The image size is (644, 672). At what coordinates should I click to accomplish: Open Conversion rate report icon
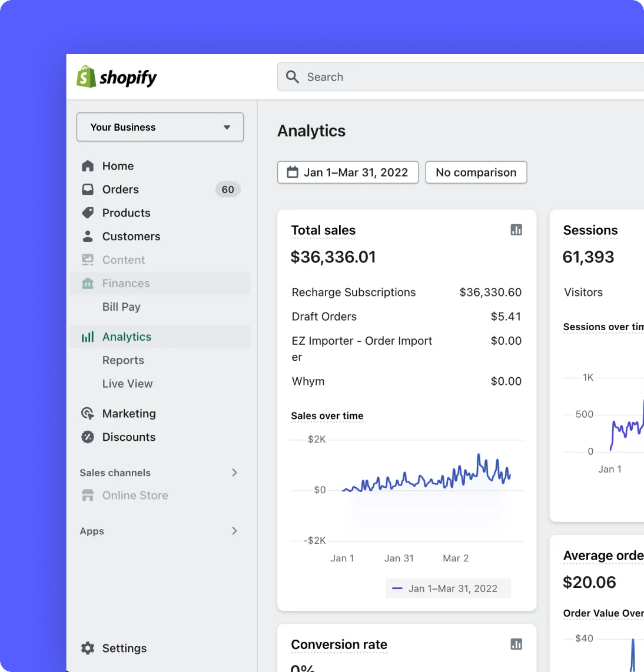[516, 644]
